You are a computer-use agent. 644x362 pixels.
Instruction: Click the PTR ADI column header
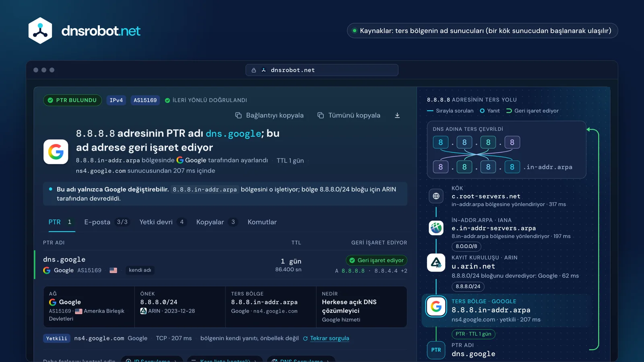coord(54,243)
